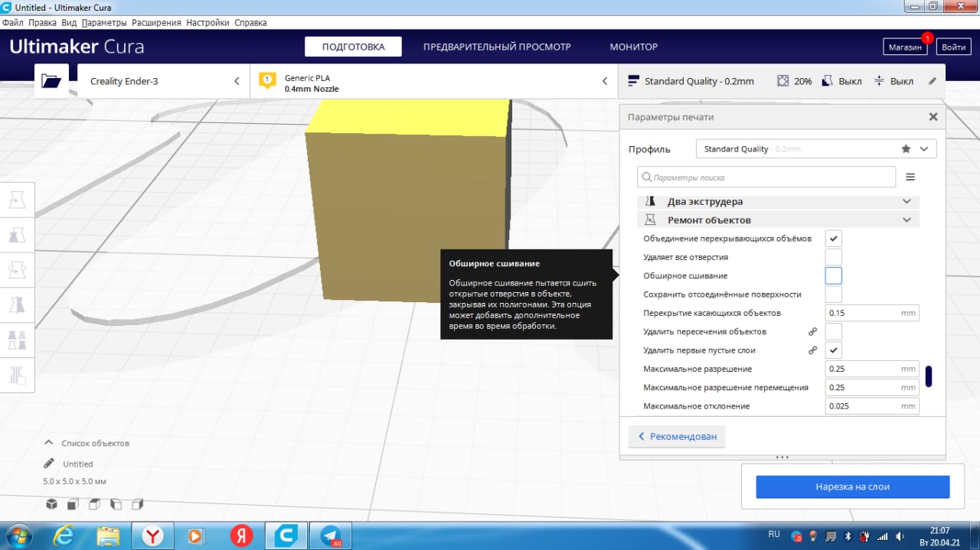
Task: Expand the Два экструдера section
Action: [778, 201]
